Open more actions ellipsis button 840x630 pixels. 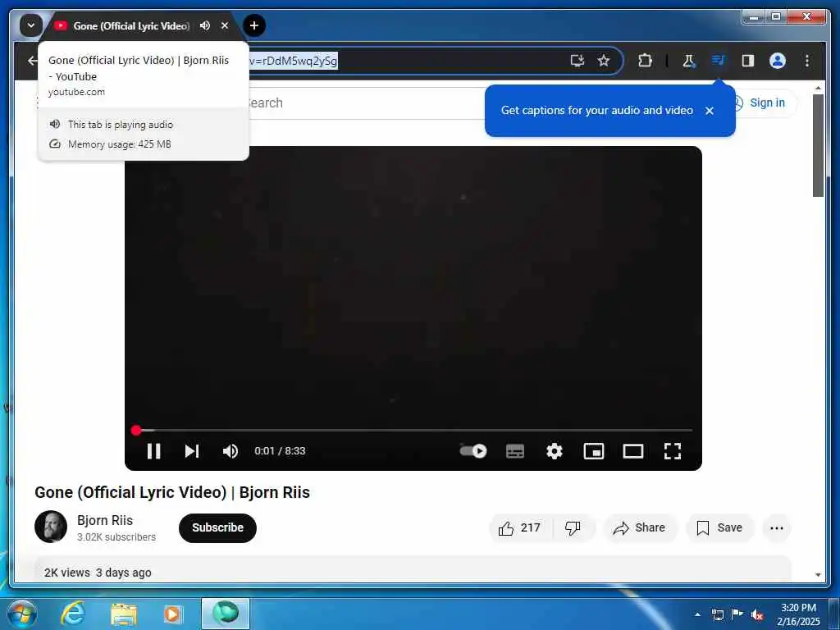point(776,527)
